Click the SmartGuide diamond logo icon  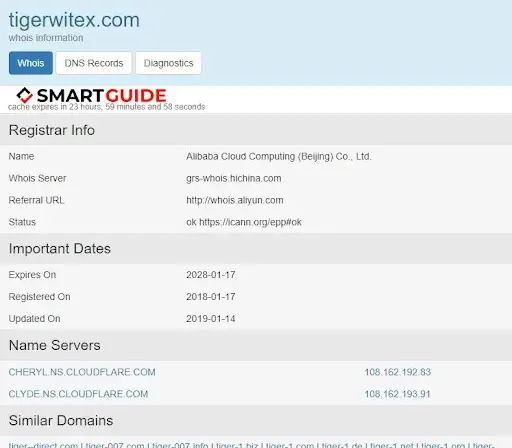coord(24,95)
